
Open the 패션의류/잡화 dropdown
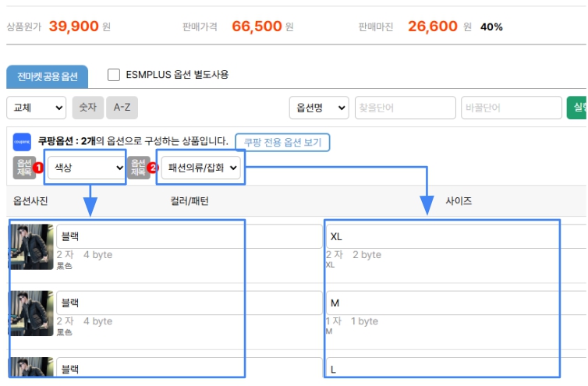coord(202,167)
